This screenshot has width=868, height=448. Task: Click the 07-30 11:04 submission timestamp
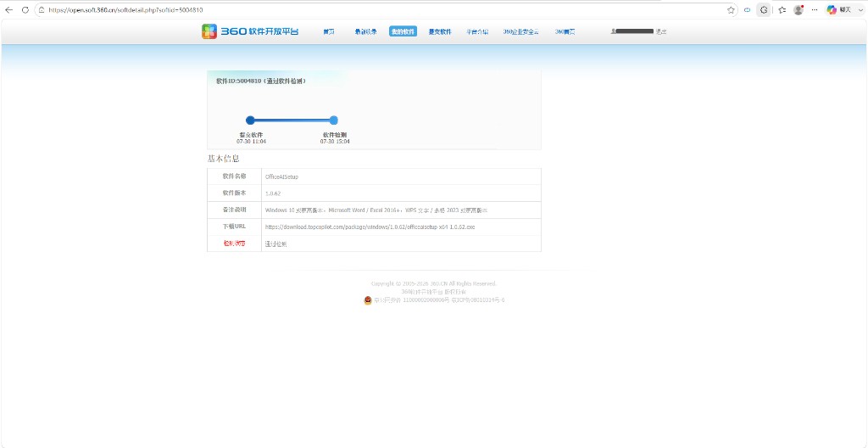pos(251,142)
